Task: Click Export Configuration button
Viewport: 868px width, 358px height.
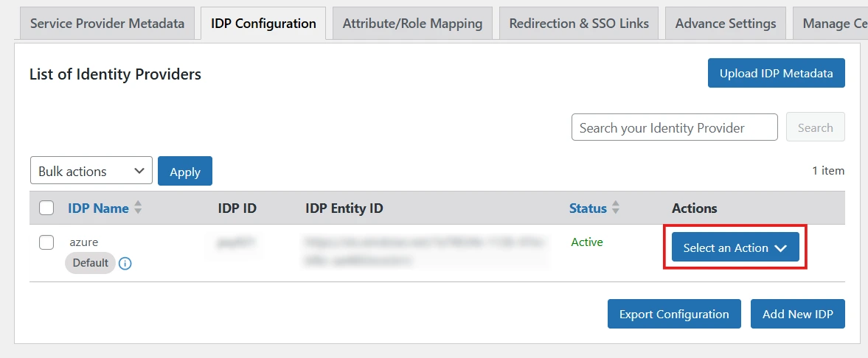Action: pyautogui.click(x=674, y=314)
